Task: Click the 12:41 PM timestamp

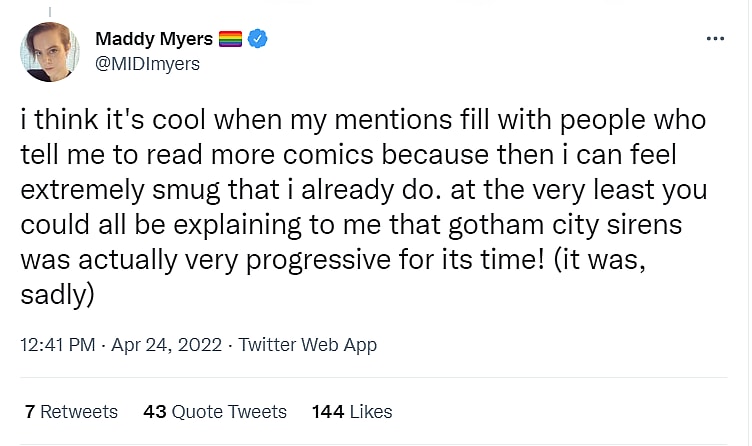Action: click(57, 345)
